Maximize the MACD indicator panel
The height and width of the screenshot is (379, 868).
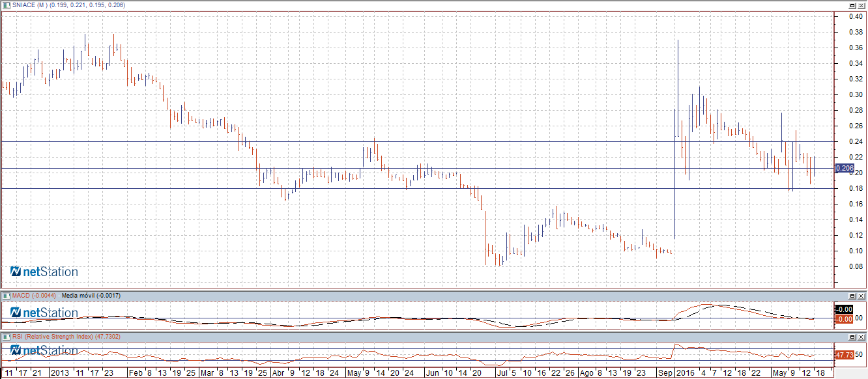852,296
